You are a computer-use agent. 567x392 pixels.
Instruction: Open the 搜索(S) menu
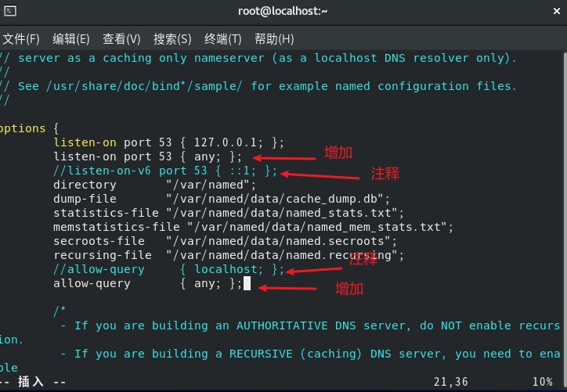[172, 38]
